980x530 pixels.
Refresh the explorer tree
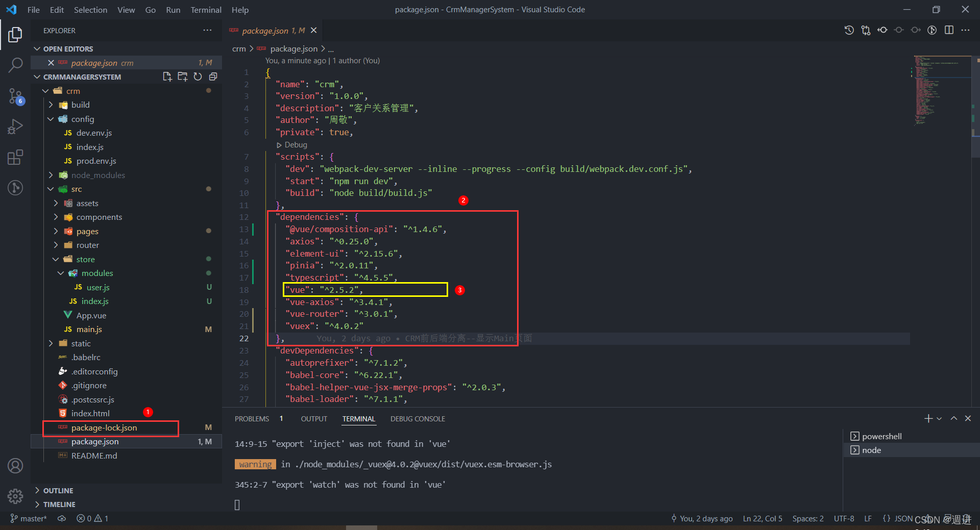pos(198,77)
